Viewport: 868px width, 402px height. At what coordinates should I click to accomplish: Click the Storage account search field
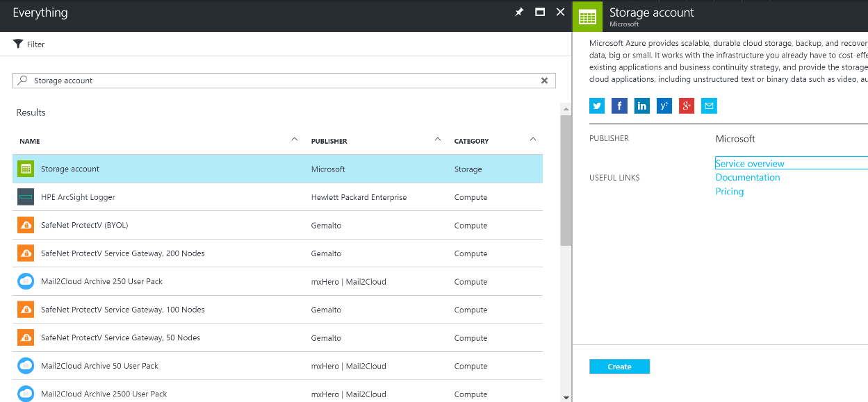point(284,81)
